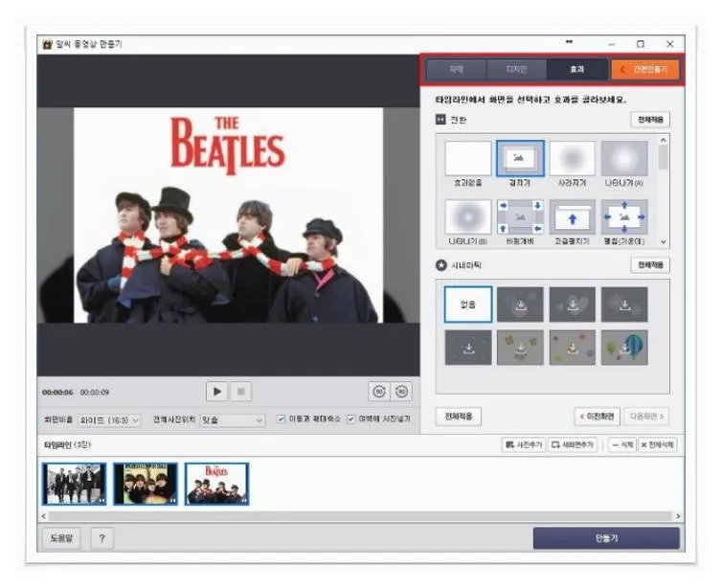This screenshot has width=722, height=588.
Task: Play the video preview
Action: pyautogui.click(x=216, y=392)
